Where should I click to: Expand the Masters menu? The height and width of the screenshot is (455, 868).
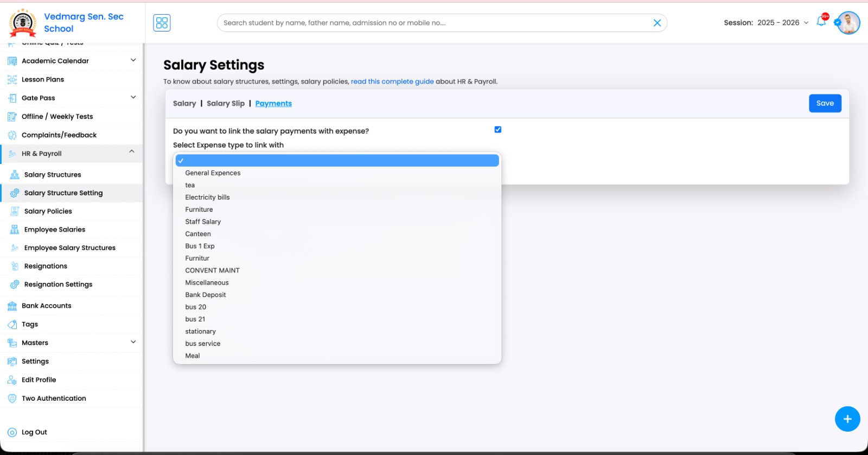point(133,342)
